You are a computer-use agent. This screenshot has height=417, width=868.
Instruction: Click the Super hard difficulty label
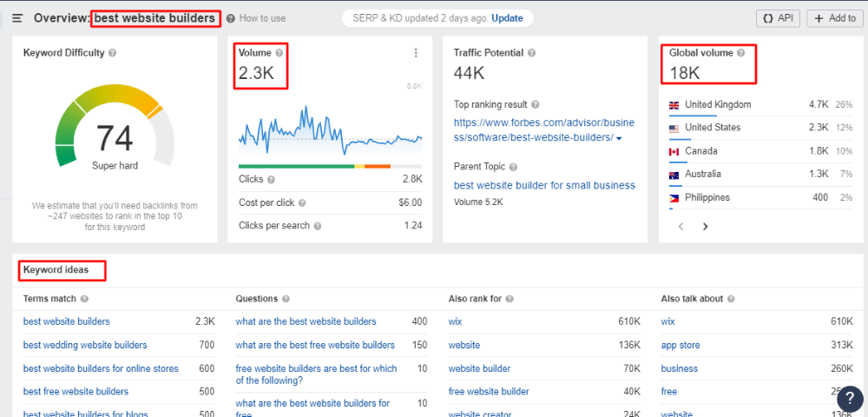(x=115, y=166)
